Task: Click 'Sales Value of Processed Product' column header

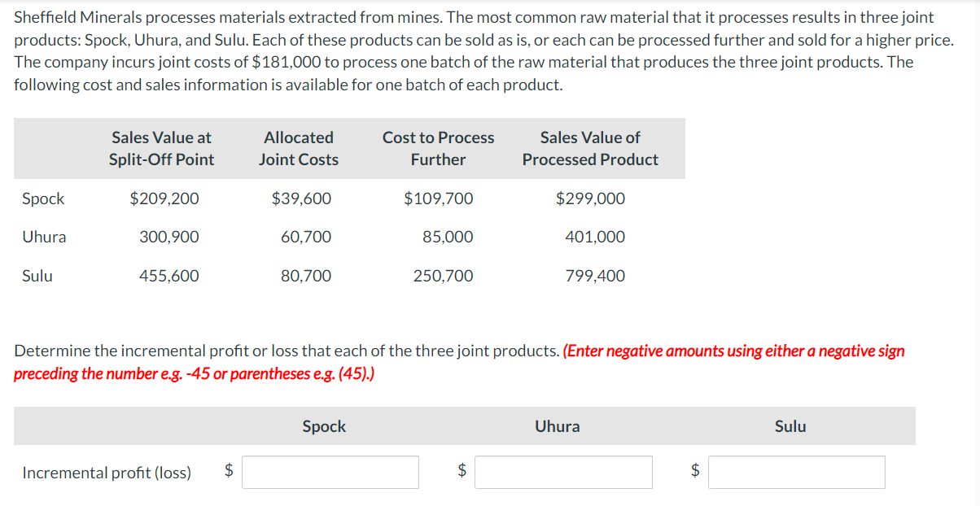Action: point(590,149)
